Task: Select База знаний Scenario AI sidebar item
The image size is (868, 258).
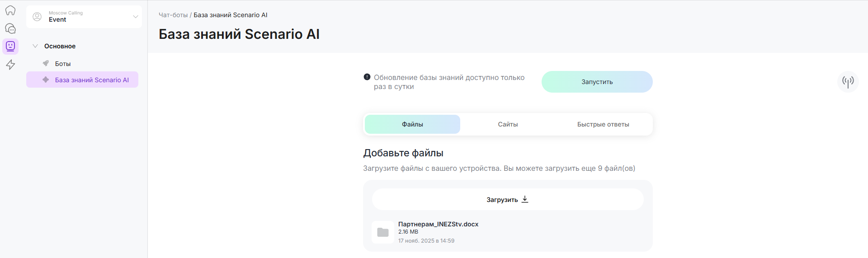Action: pos(92,80)
